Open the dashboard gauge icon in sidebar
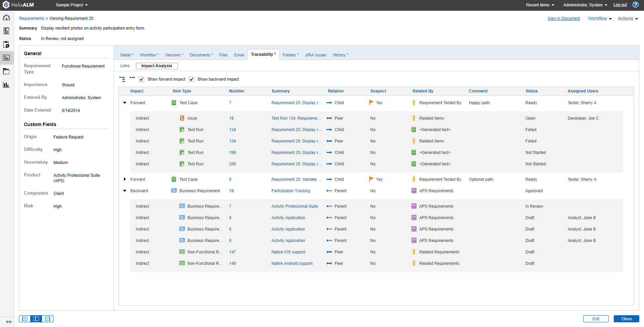This screenshot has height=327, width=644. 6,17
